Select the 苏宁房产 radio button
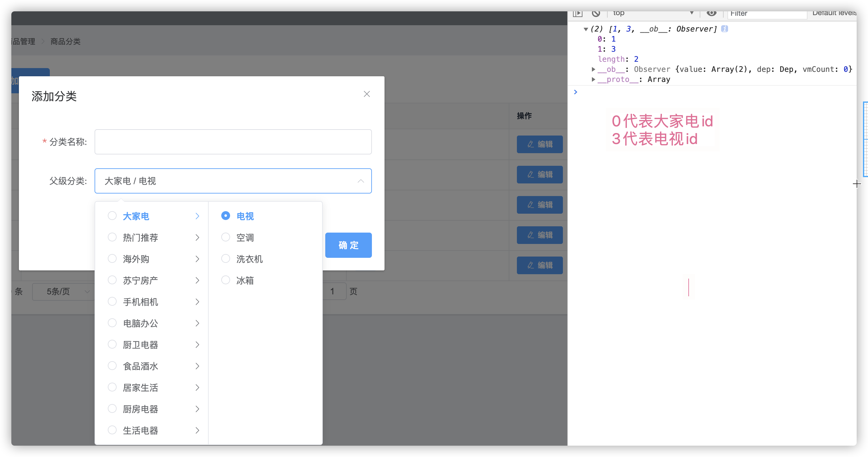This screenshot has height=457, width=868. click(x=112, y=280)
